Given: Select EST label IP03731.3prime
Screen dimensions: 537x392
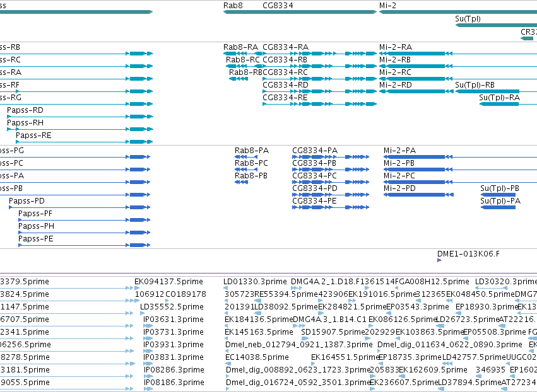Looking at the screenshot, I should click(x=174, y=333).
